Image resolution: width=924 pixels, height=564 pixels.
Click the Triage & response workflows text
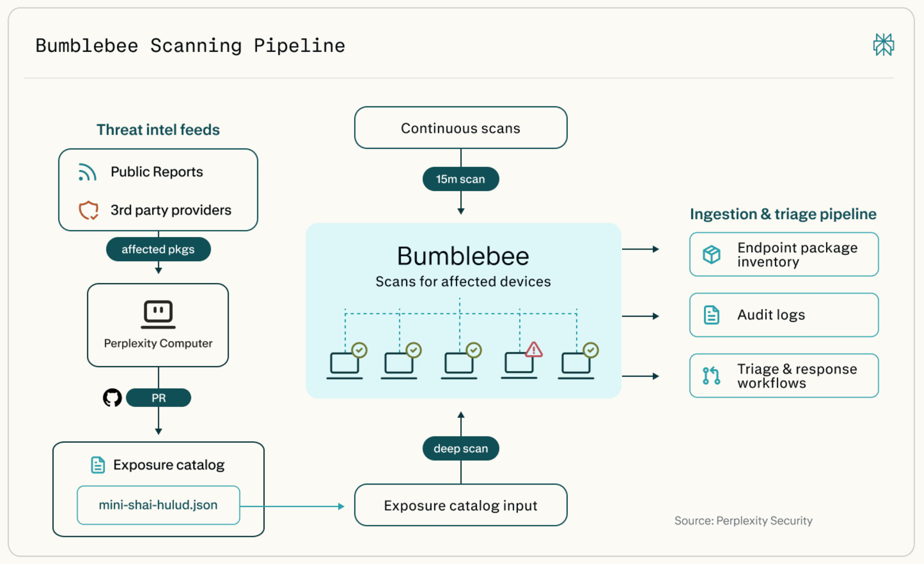click(797, 376)
